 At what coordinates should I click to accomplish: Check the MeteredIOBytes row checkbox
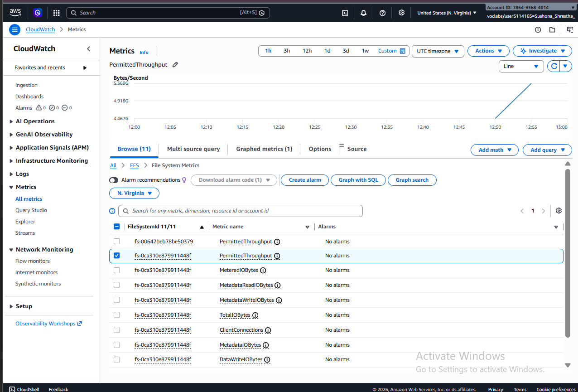[x=116, y=271]
